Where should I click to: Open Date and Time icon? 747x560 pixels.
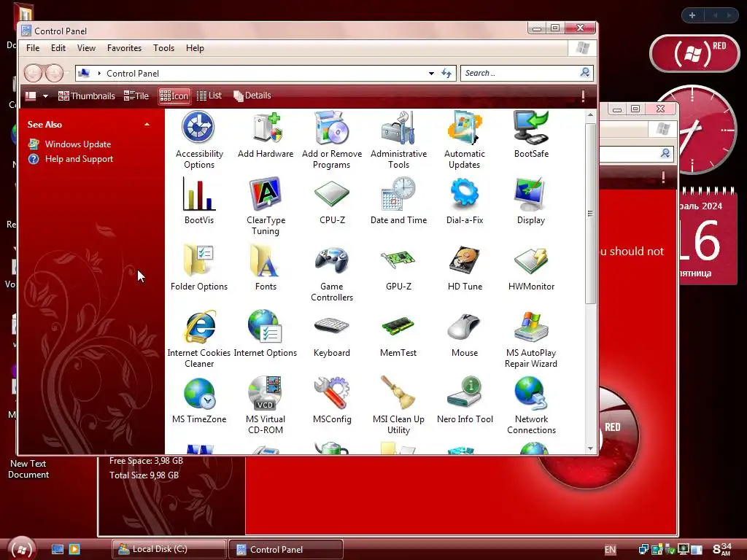398,194
